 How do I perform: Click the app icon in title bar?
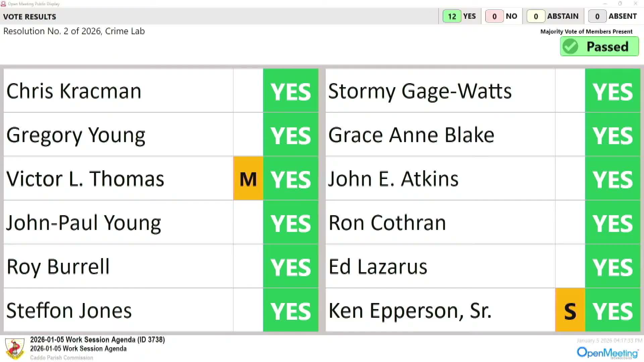pyautogui.click(x=3, y=4)
